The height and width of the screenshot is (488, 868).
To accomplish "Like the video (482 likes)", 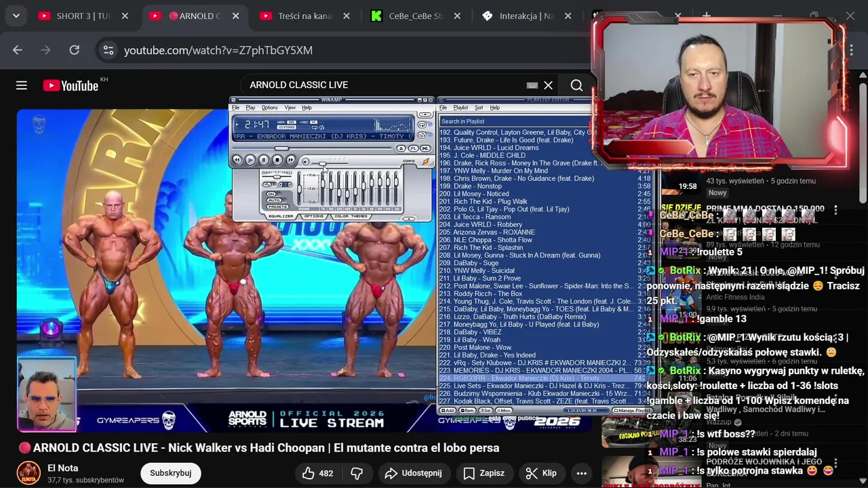I will 317,473.
